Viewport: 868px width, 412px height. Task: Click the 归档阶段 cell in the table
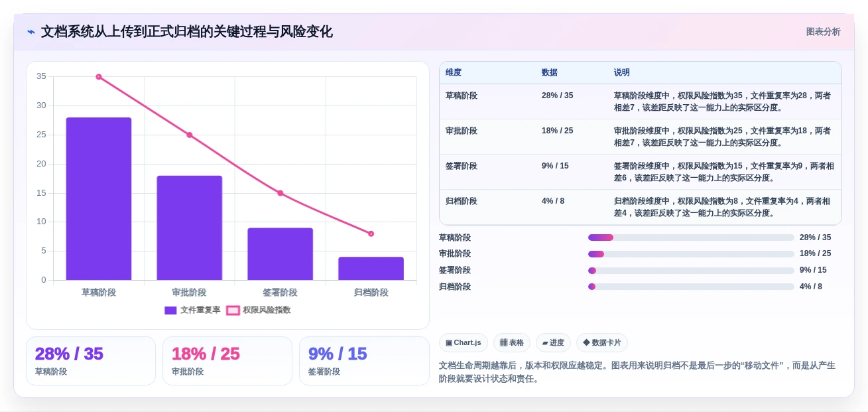coord(462,201)
